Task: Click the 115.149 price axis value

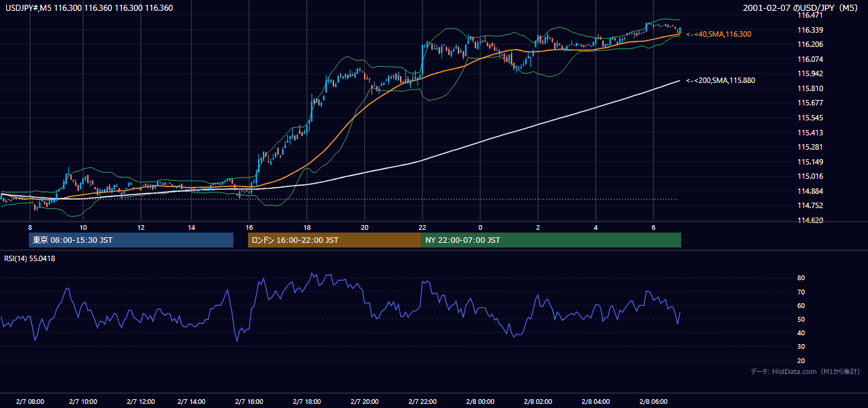Action: [x=810, y=162]
